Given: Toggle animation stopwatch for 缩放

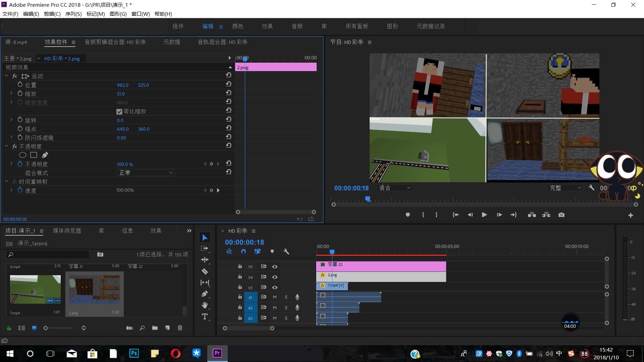Looking at the screenshot, I should [20, 94].
